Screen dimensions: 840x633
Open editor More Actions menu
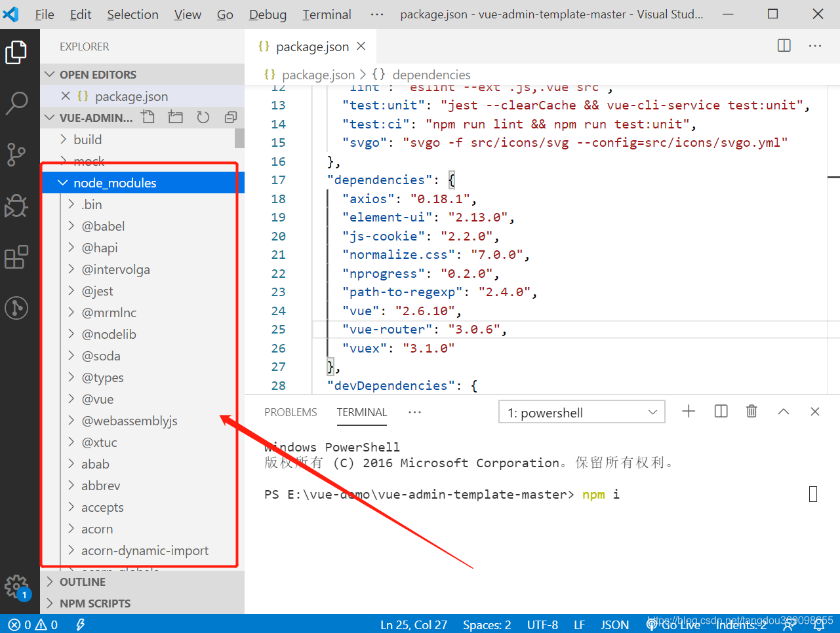(815, 46)
